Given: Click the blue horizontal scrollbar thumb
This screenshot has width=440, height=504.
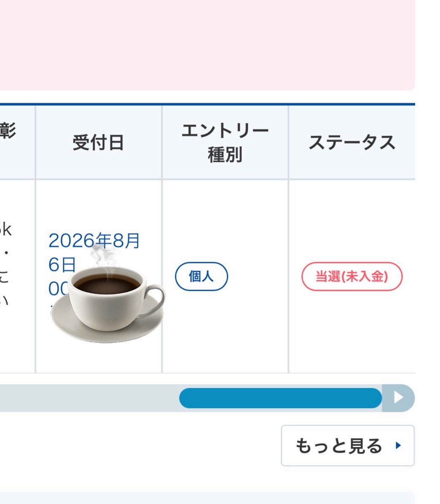Looking at the screenshot, I should pyautogui.click(x=281, y=398).
